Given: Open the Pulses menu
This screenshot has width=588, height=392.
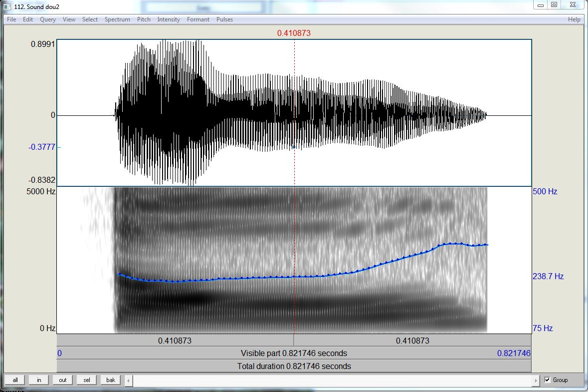Looking at the screenshot, I should pos(224,19).
